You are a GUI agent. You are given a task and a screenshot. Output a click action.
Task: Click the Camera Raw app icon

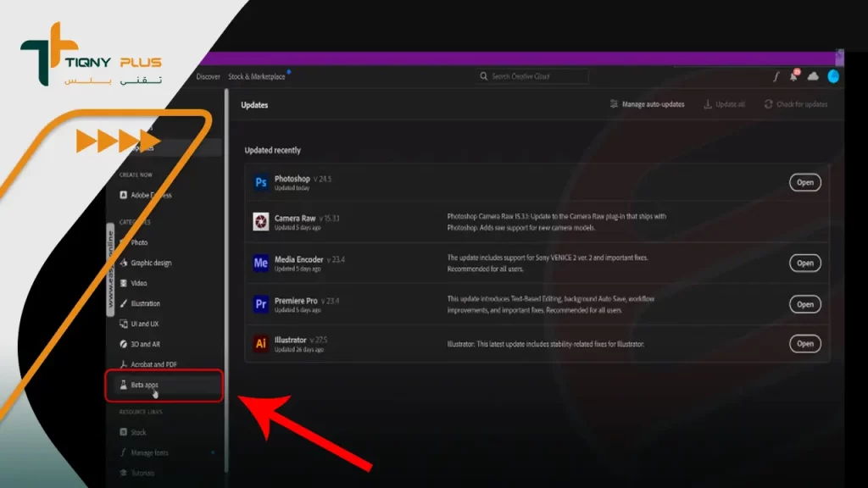click(x=260, y=222)
